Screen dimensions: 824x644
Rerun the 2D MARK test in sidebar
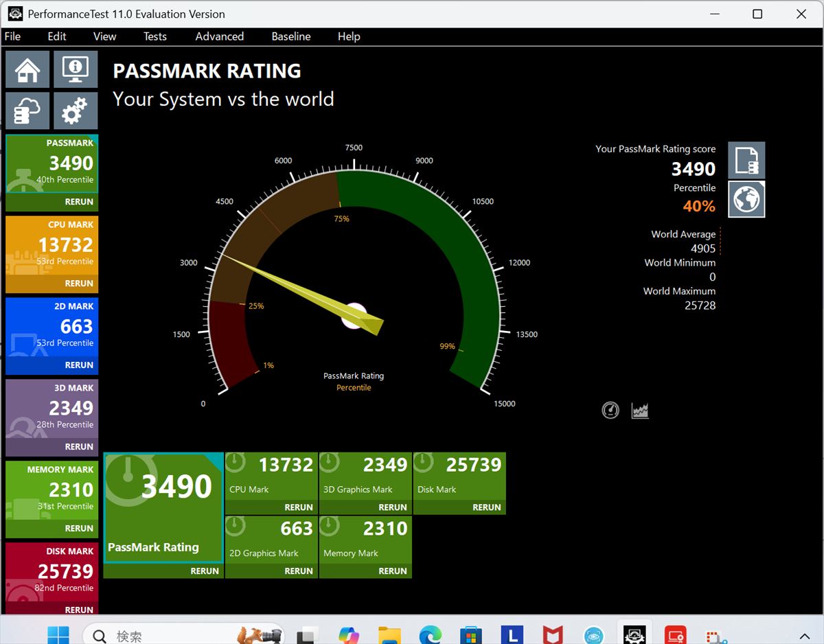pos(79,365)
